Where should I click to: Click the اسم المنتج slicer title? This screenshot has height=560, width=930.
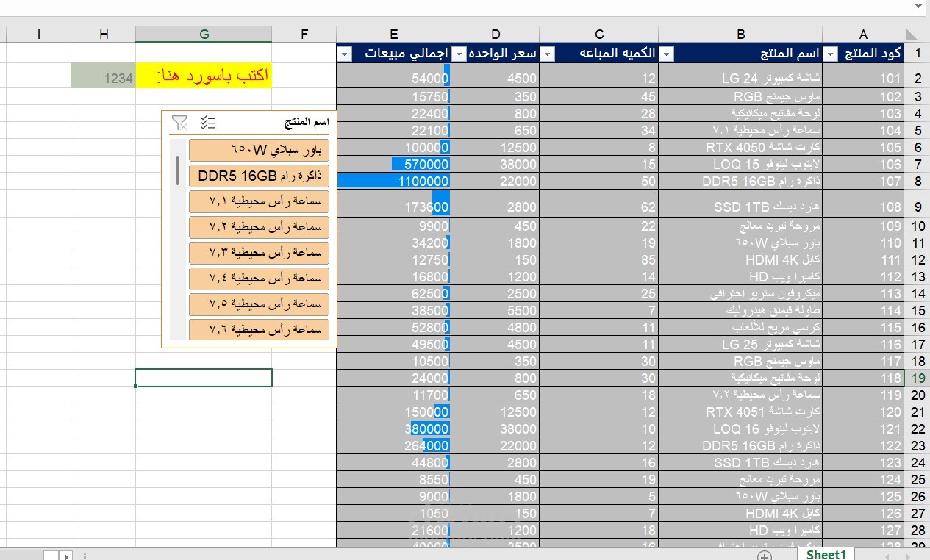[x=307, y=122]
